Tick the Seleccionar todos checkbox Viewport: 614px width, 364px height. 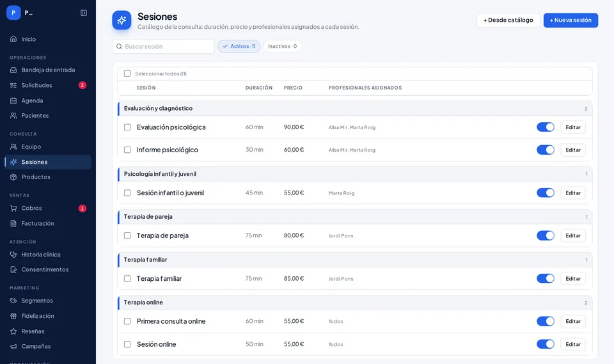point(127,74)
